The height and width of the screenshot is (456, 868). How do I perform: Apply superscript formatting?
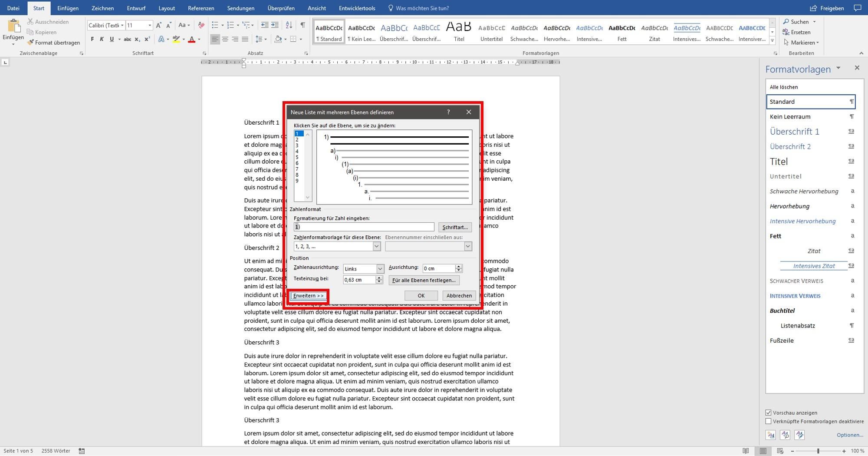[147, 39]
